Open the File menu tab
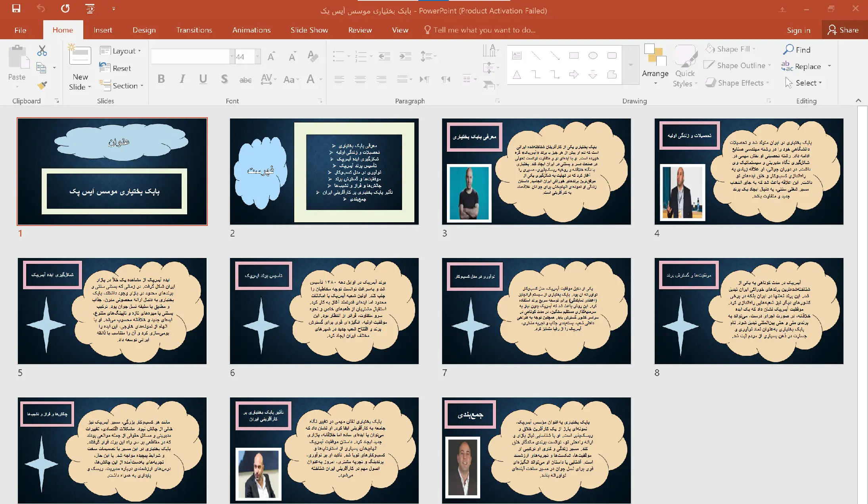Screen dimensions: 868x504 click(x=20, y=30)
